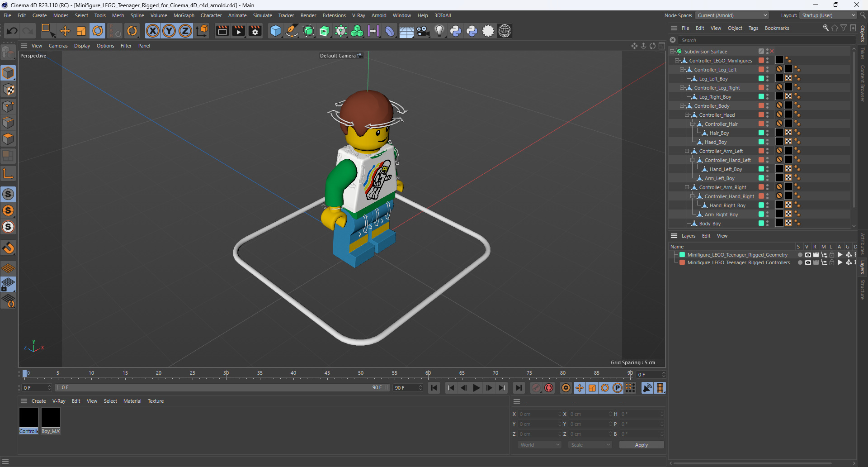Click teal color swatch of Geometry layer
Screen dimensions: 868x467
pyautogui.click(x=682, y=255)
